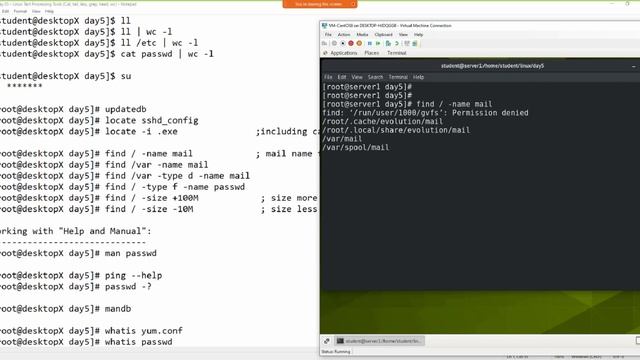Click the Enhanced Session toolbar icon
Screen dimensions: 640x360
pos(407,43)
